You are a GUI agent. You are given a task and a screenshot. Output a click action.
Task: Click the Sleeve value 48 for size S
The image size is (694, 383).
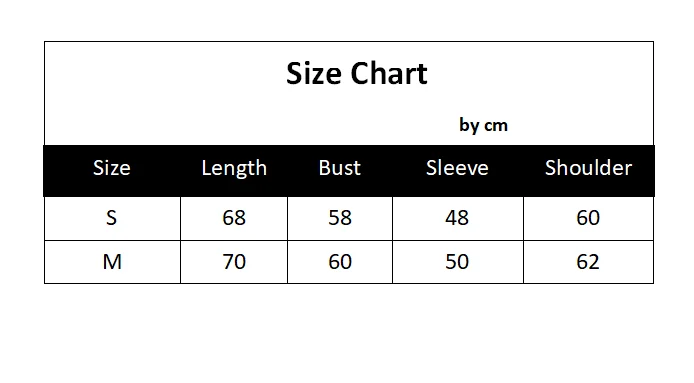point(457,218)
